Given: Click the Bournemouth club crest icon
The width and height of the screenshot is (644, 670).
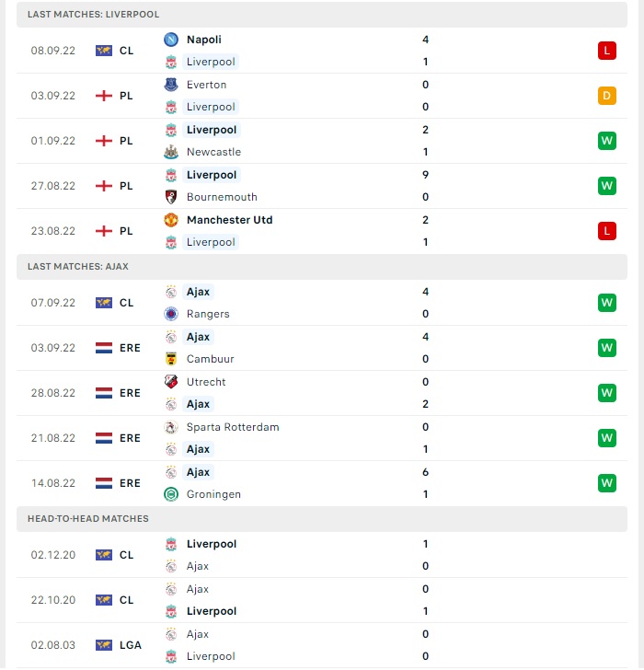Looking at the screenshot, I should (x=171, y=197).
